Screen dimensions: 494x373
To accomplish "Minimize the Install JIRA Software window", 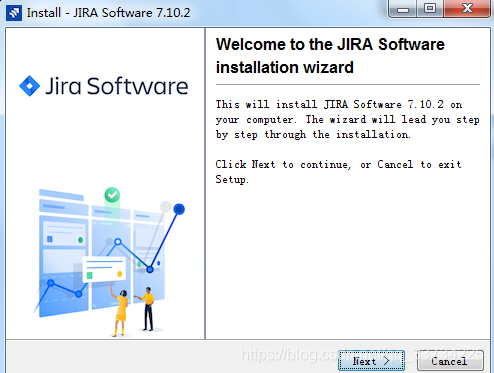I will click(x=403, y=8).
